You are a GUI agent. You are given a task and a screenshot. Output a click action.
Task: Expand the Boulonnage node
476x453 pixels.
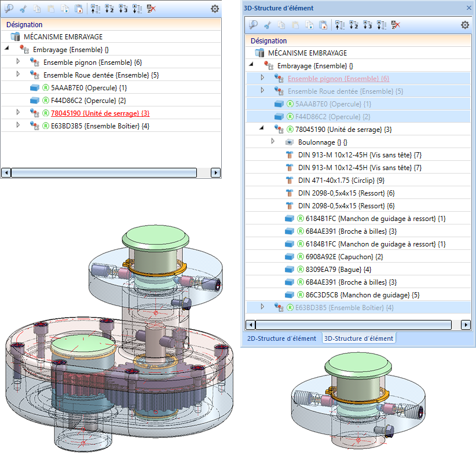[274, 142]
